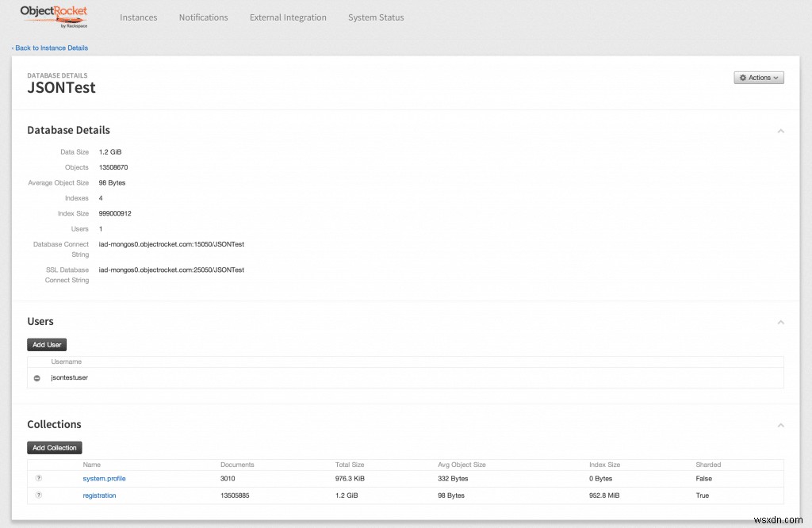Collapse the Collections section
The width and height of the screenshot is (812, 528).
[780, 425]
